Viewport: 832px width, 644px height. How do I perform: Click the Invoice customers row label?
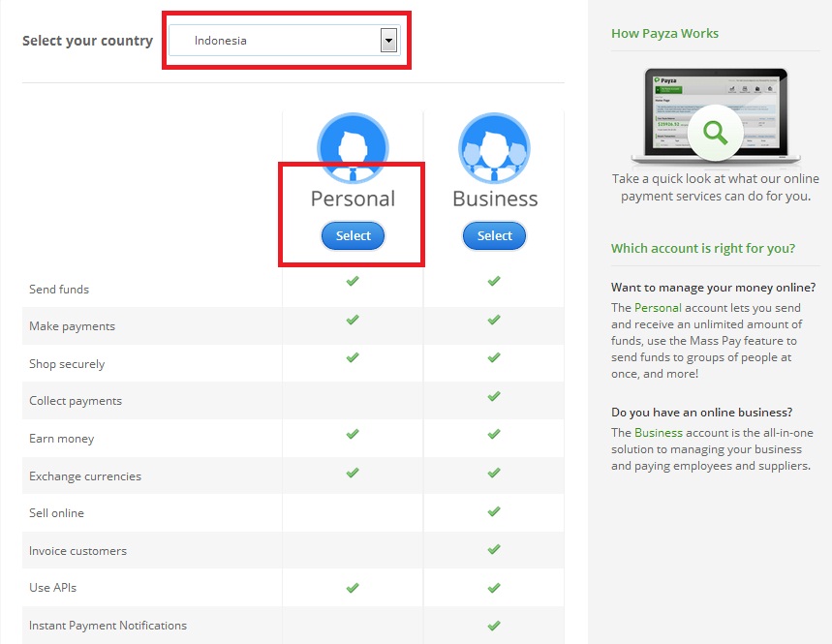(x=78, y=551)
